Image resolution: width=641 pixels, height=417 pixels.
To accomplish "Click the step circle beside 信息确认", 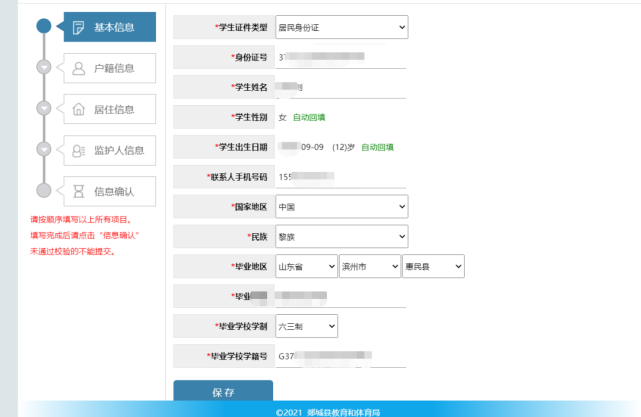I will pos(44,190).
